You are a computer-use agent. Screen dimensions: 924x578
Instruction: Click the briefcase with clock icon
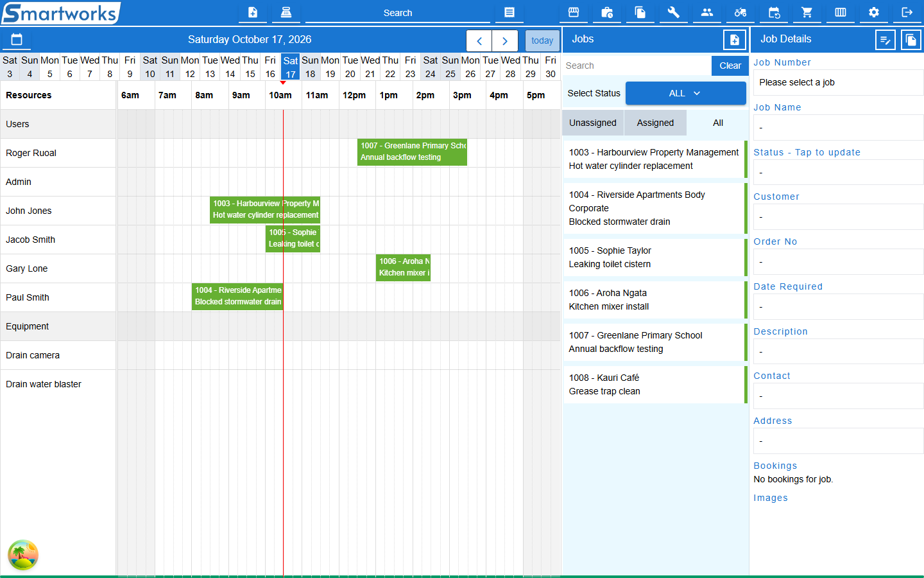pos(607,12)
